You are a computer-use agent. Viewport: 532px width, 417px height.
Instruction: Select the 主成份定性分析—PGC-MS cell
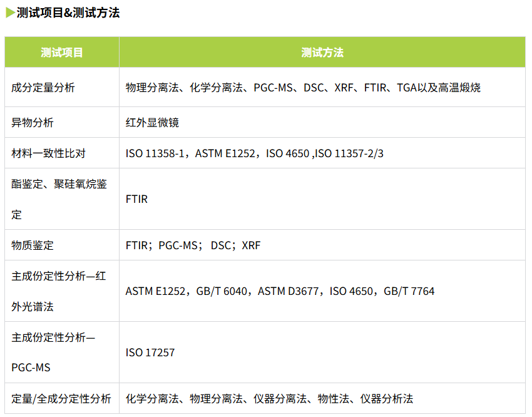(x=54, y=353)
